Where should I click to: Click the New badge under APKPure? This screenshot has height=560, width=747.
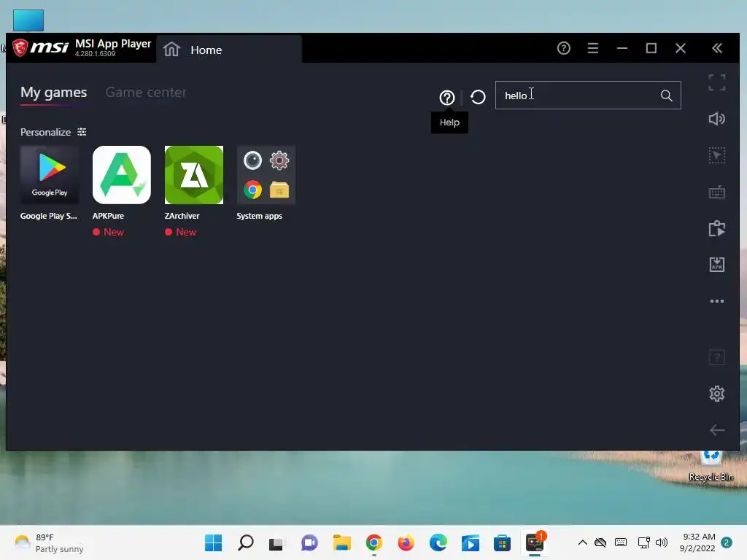coord(108,232)
